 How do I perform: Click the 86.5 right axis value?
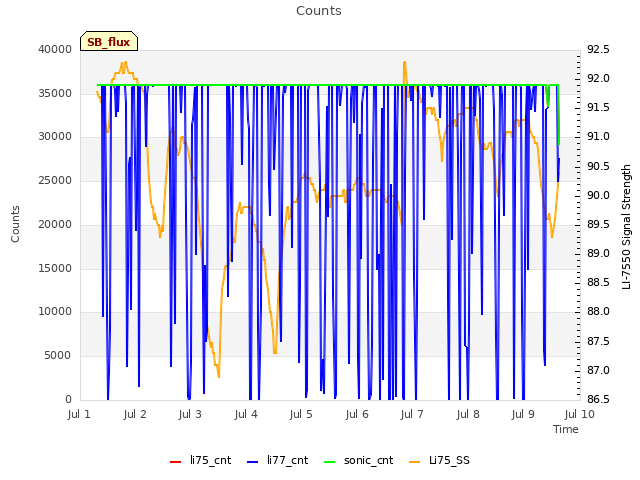(598, 399)
